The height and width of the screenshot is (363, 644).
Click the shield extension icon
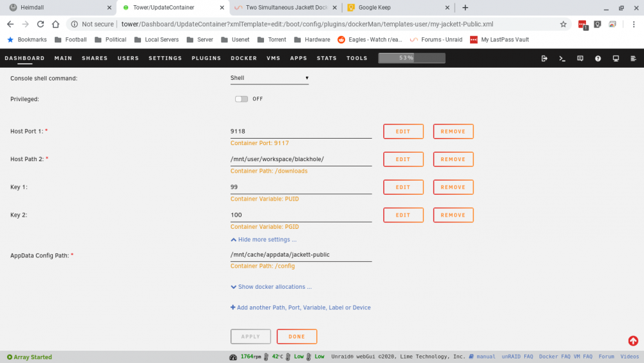598,25
